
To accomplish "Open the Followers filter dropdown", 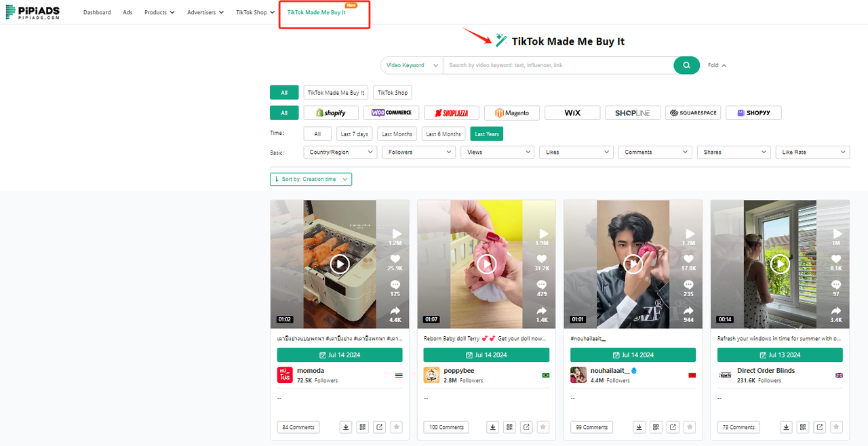I will 418,153.
